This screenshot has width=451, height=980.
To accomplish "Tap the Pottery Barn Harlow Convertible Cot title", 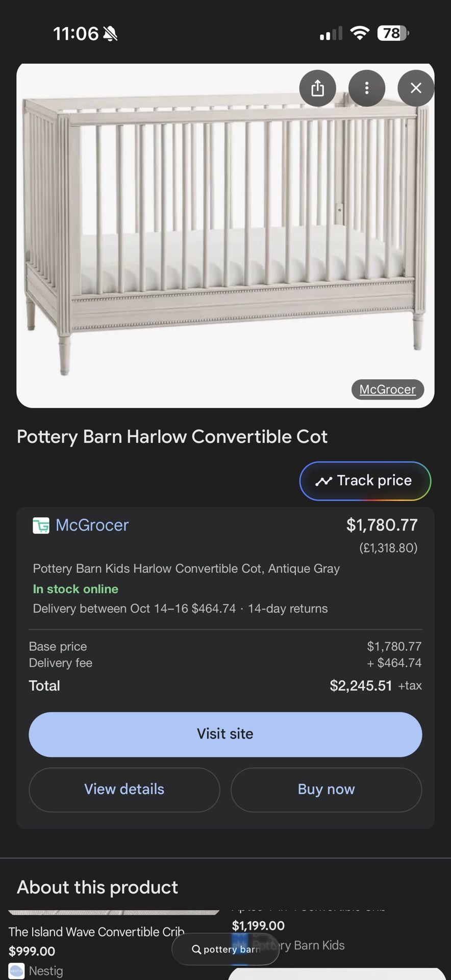I will click(172, 437).
